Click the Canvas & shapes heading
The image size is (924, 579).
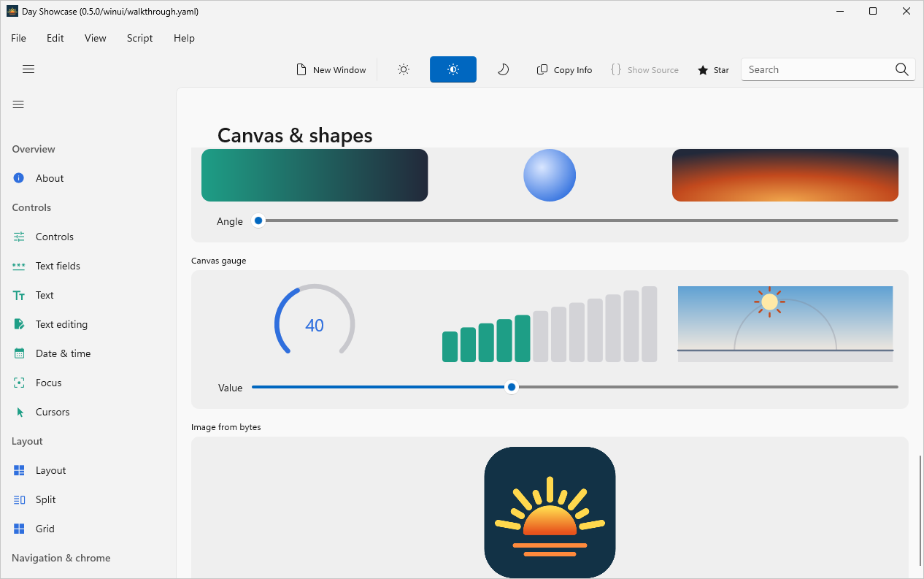click(x=295, y=135)
